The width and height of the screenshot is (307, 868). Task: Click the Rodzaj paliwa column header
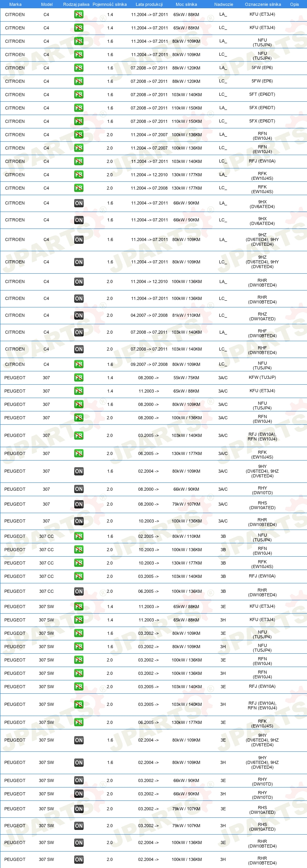point(76,4)
